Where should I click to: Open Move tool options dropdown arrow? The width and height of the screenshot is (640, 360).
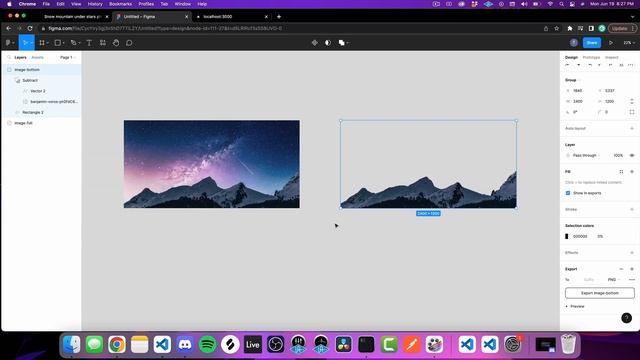pos(31,42)
